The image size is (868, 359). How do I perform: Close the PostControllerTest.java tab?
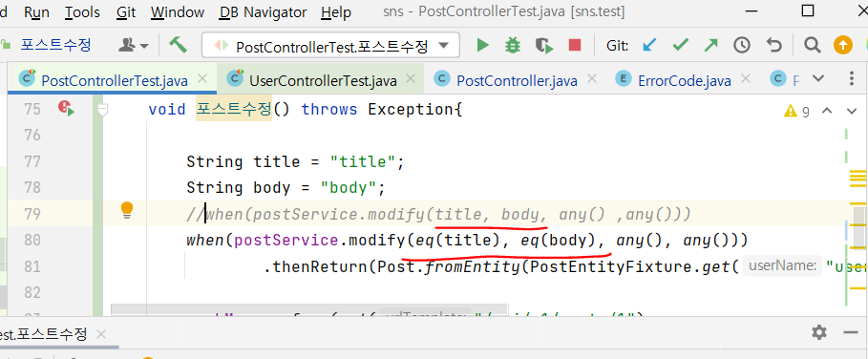click(202, 79)
